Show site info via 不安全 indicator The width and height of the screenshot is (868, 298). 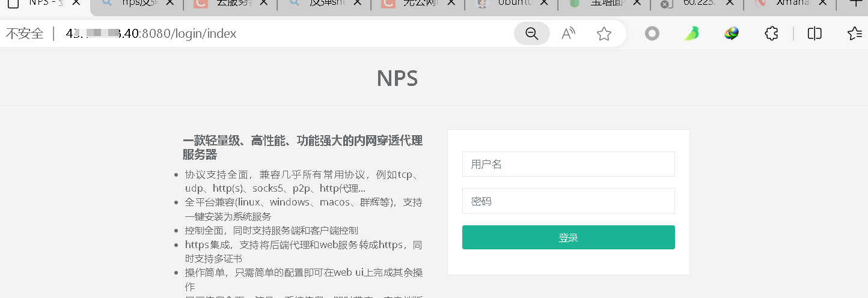25,34
